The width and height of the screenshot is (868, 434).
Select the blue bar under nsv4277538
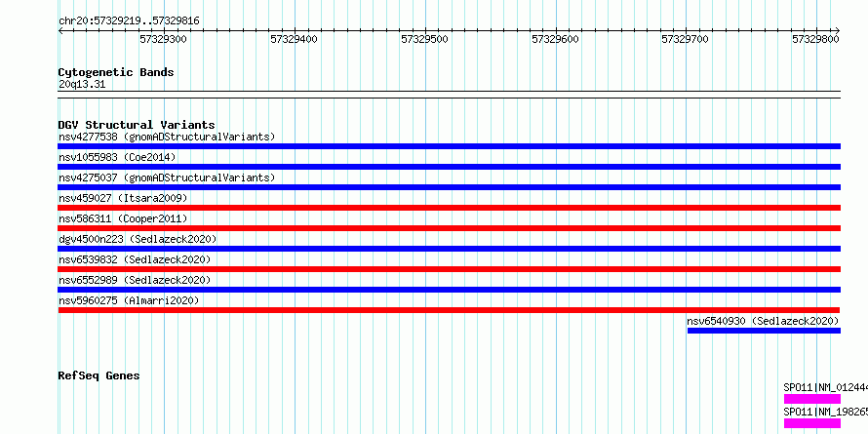click(x=449, y=146)
